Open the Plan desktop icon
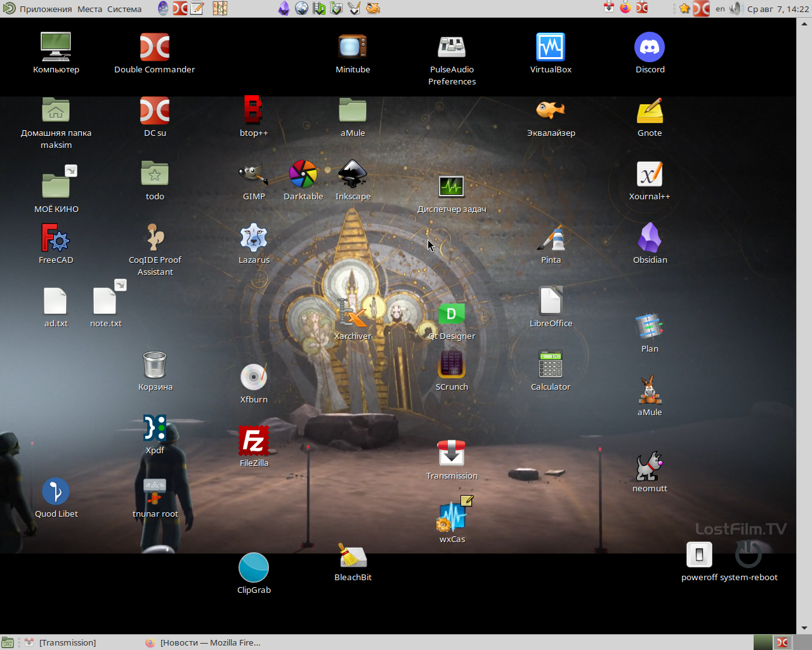The height and width of the screenshot is (650, 812). pyautogui.click(x=650, y=327)
